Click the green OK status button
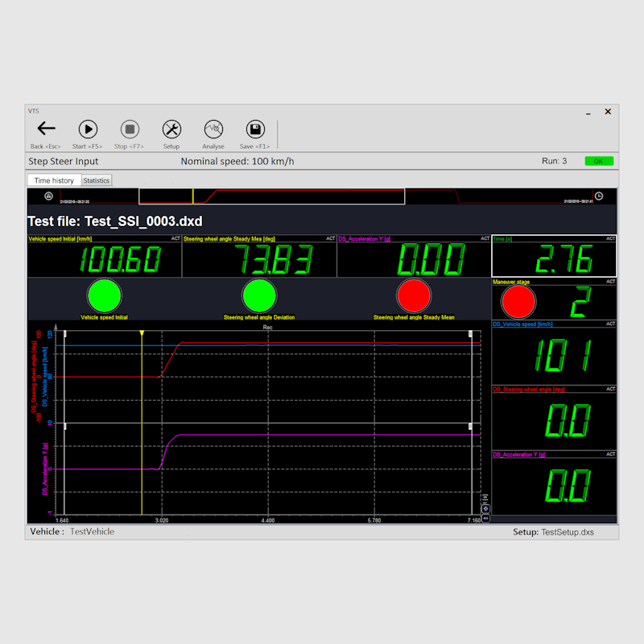This screenshot has height=644, width=644. (598, 161)
